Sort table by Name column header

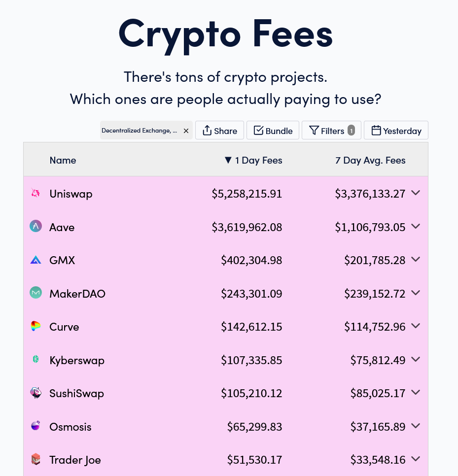point(63,160)
